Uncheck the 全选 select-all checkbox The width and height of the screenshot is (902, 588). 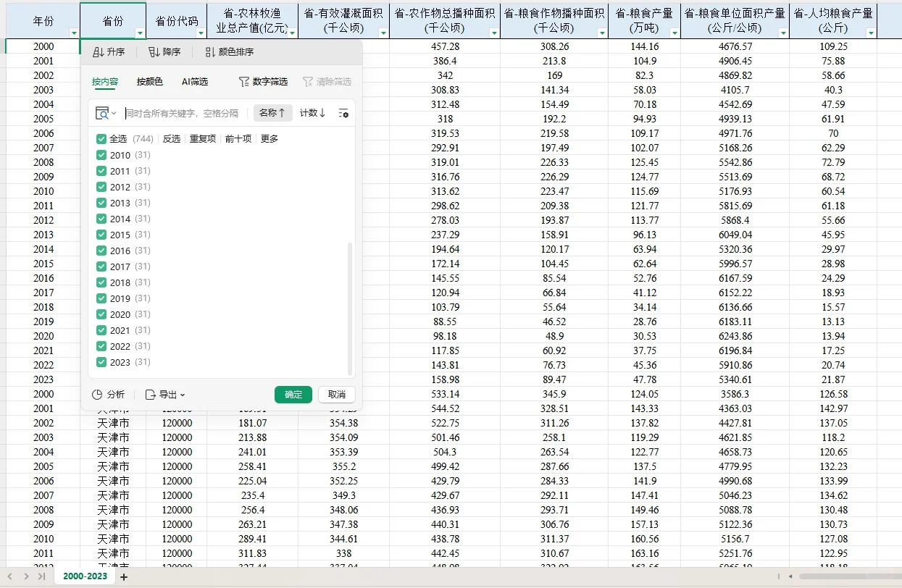click(x=102, y=138)
